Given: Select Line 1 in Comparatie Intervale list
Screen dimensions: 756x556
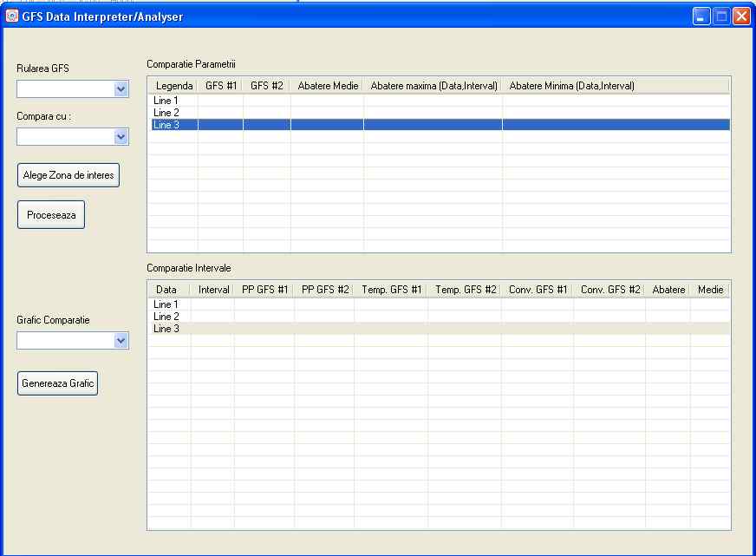Looking at the screenshot, I should pyautogui.click(x=166, y=304).
